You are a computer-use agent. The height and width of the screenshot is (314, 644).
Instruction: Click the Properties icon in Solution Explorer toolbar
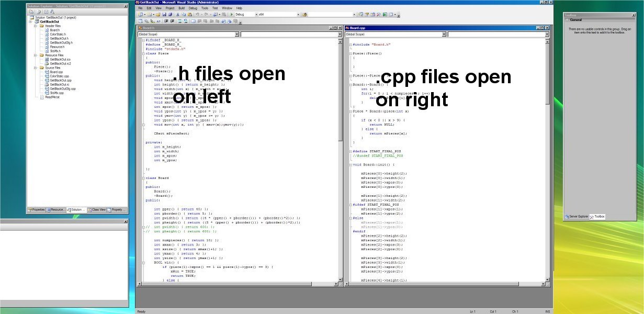[31, 13]
